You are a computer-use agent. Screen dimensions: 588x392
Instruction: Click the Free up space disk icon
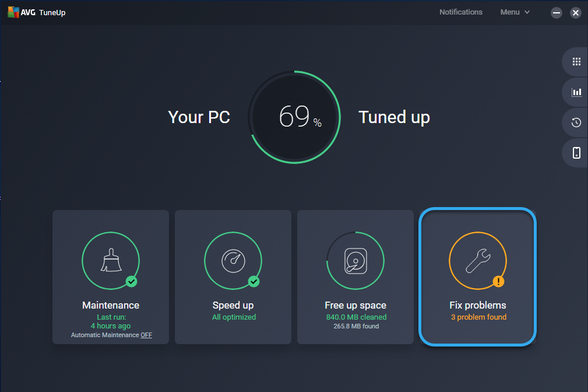tap(355, 261)
